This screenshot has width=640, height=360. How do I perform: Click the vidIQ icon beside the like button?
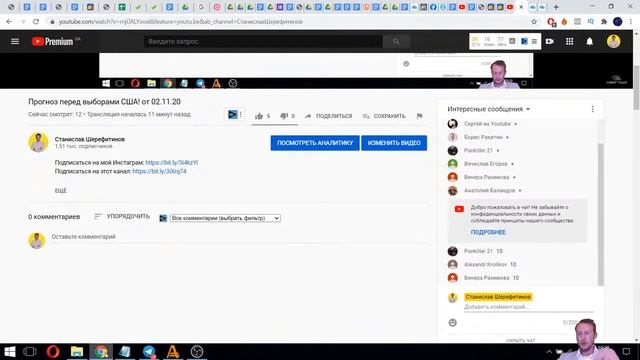pos(233,115)
